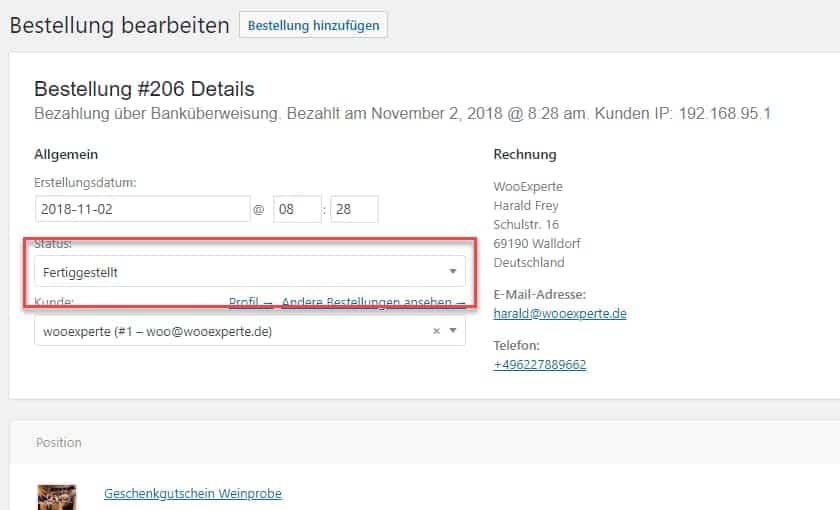840x510 pixels.
Task: Click the Bestellung #206 Details heading
Action: click(144, 89)
